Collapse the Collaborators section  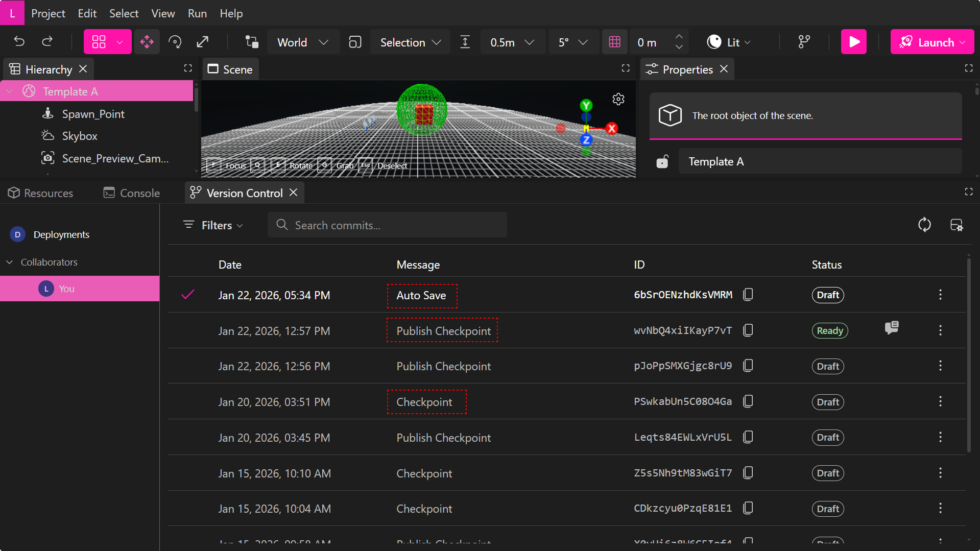point(10,262)
